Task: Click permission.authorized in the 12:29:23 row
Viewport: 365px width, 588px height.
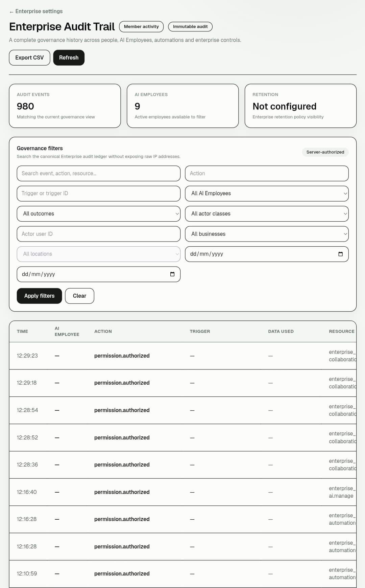Action: click(122, 356)
